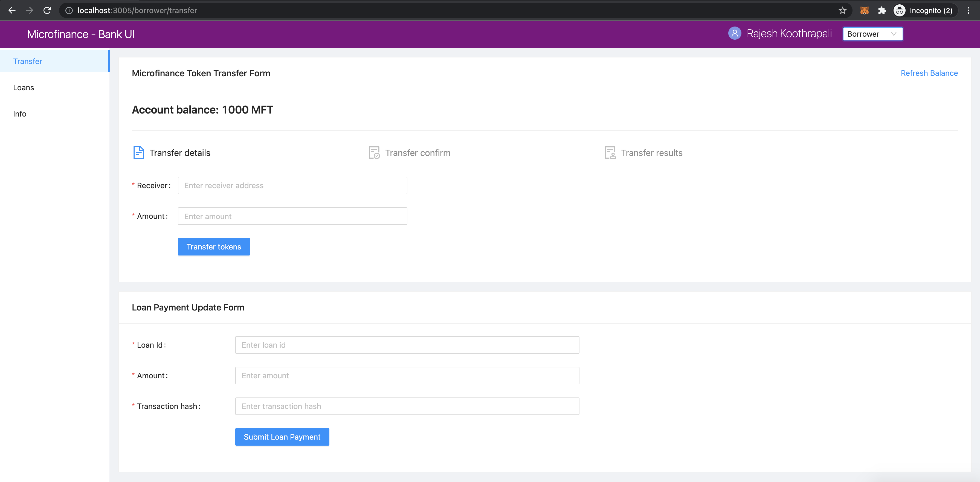Click the Microfinance Token Transfer Form heading

[x=201, y=73]
